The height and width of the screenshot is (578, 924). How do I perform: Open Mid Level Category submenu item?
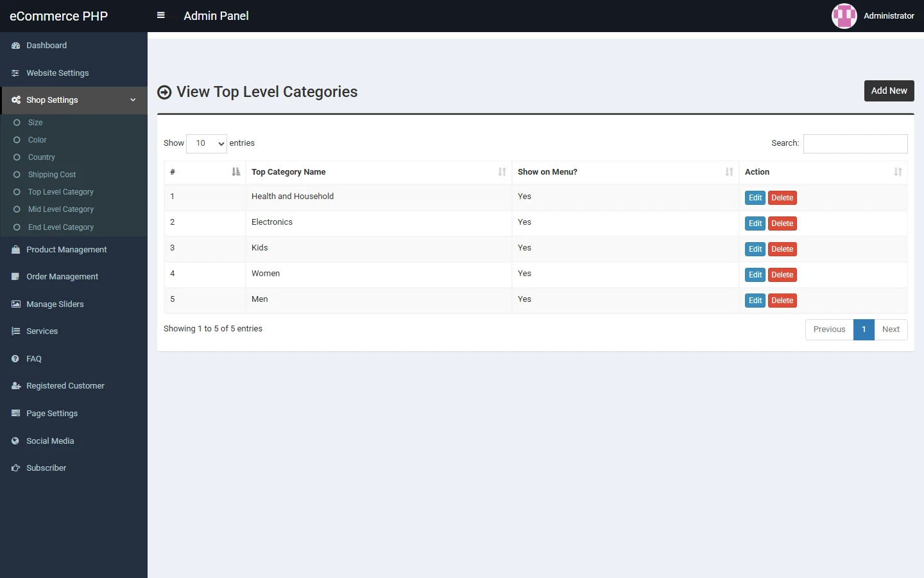coord(74,209)
